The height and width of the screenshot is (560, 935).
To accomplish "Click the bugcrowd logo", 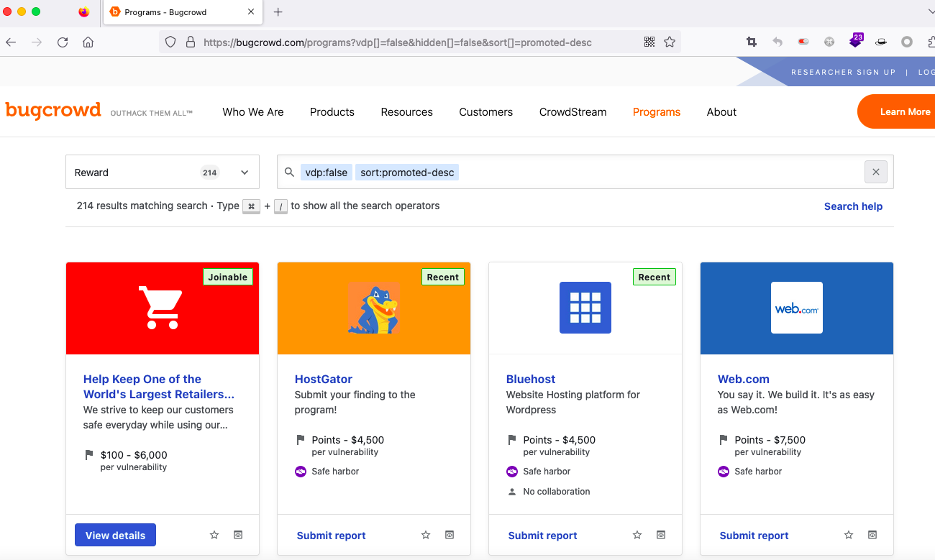I will [x=53, y=110].
